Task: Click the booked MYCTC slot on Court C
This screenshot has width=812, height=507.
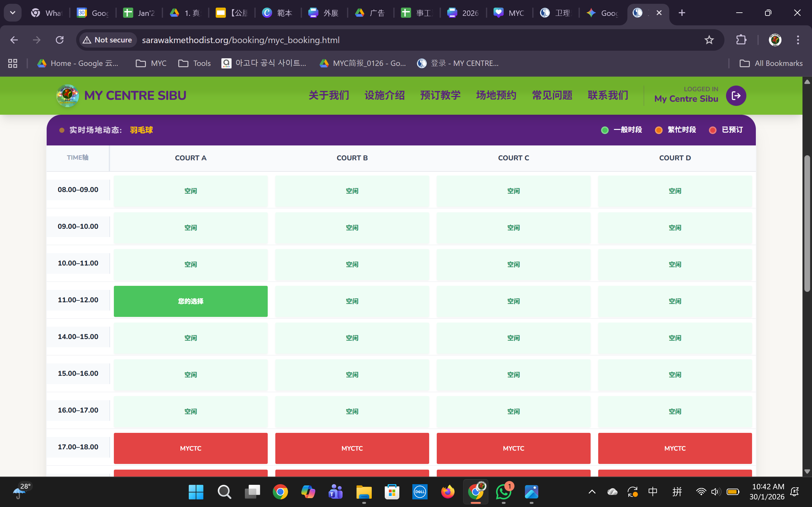Action: tap(514, 448)
